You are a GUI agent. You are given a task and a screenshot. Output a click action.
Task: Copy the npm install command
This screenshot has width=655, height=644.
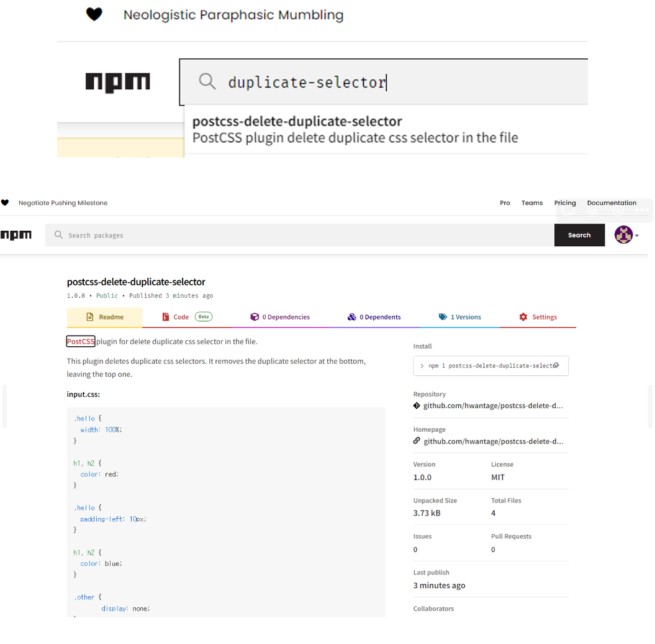point(556,365)
